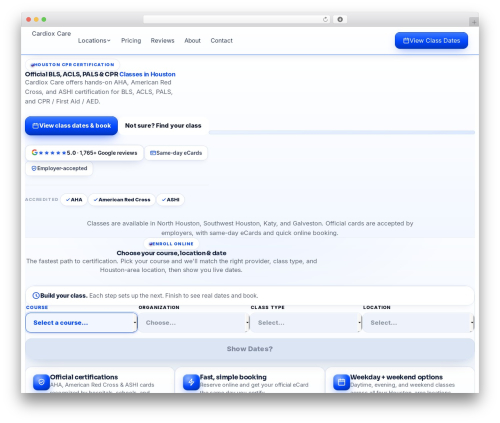
Task: Click the shield icon beside Official certifications
Action: (x=41, y=382)
